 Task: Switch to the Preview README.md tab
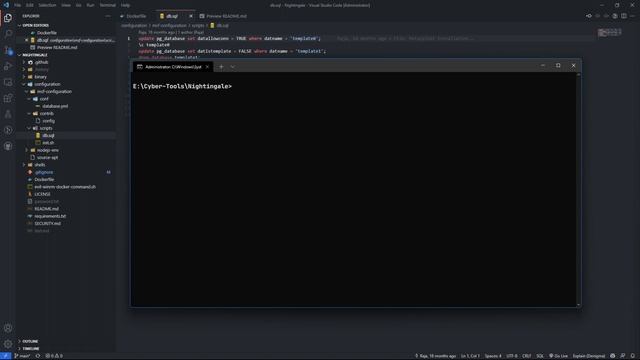[x=223, y=16]
